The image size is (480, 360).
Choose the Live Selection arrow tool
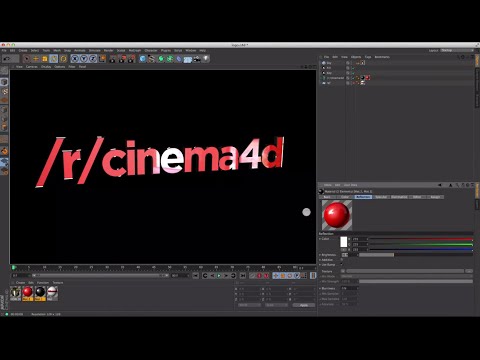click(27, 59)
